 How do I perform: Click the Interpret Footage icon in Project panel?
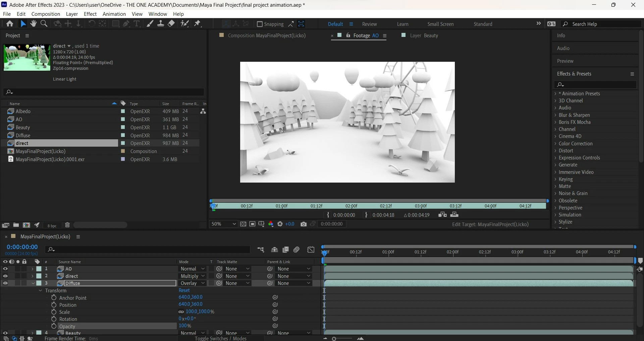[5, 225]
